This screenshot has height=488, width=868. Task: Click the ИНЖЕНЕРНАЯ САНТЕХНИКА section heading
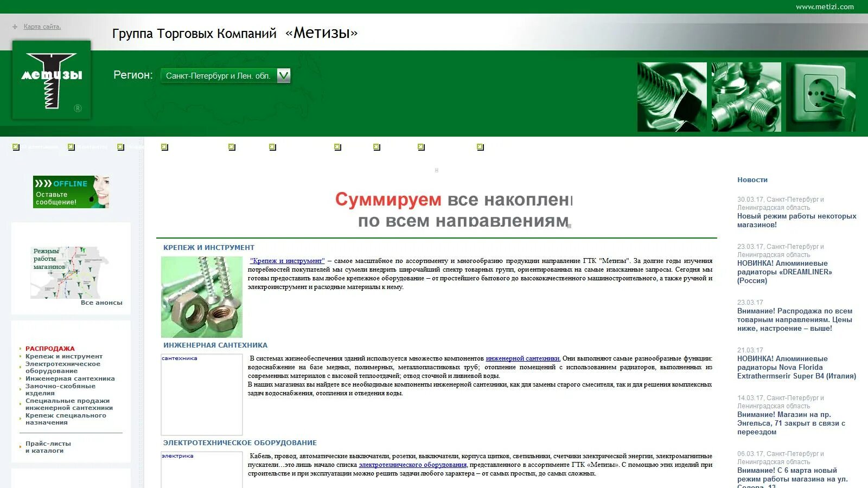215,345
